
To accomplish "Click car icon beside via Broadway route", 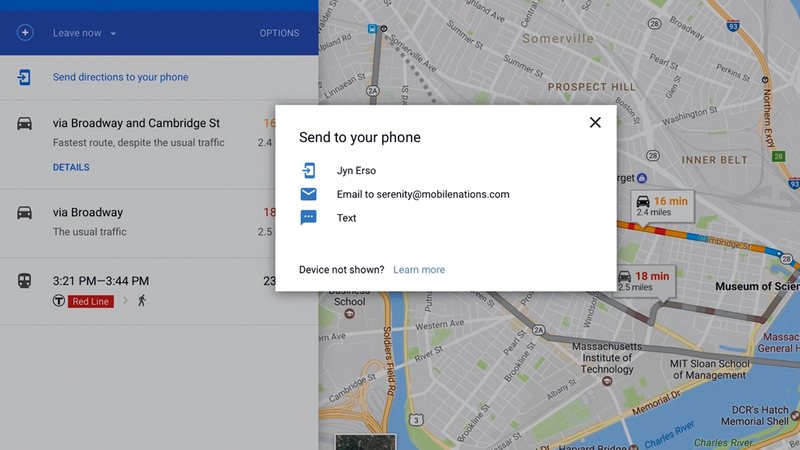I will coord(25,212).
